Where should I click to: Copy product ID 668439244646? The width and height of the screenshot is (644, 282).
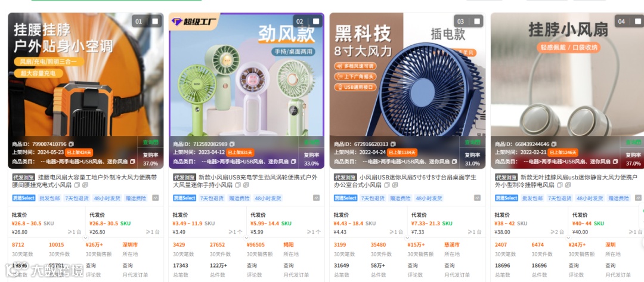tap(554, 144)
